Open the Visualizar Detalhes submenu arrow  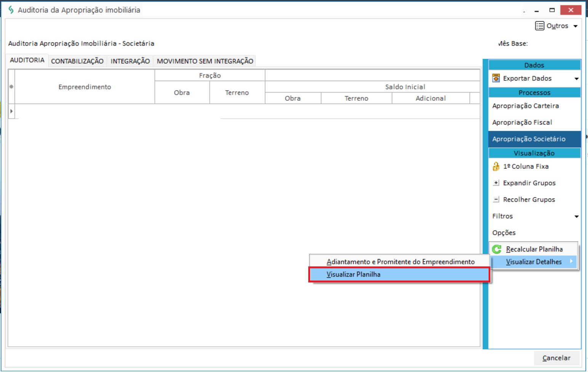pos(571,261)
